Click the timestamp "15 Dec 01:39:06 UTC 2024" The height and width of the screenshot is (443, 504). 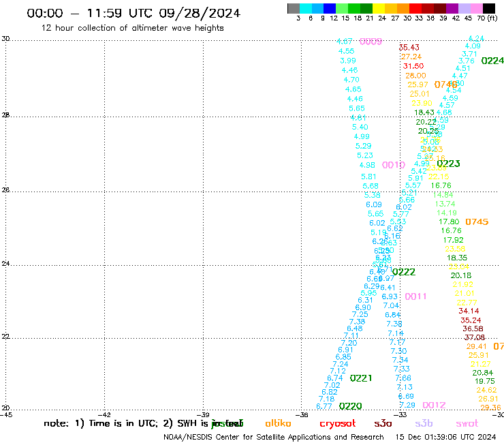[x=445, y=438]
